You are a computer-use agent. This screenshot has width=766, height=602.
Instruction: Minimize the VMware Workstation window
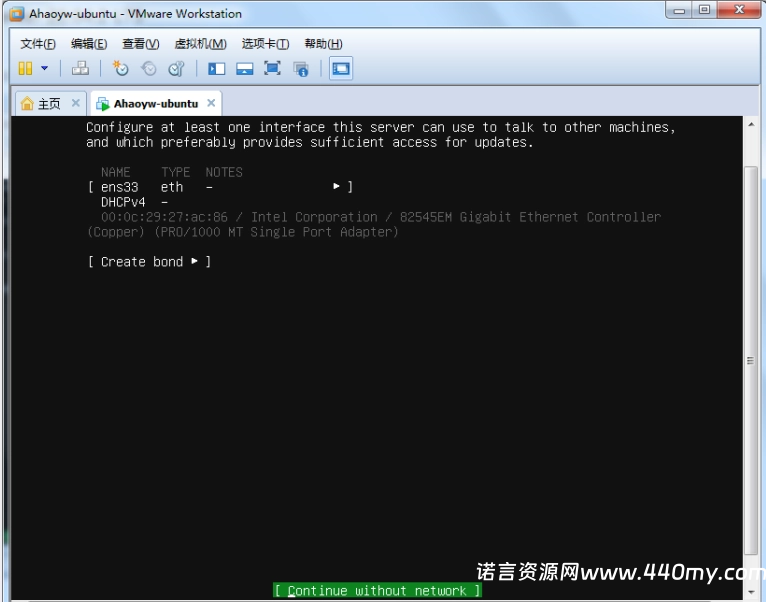coord(679,10)
